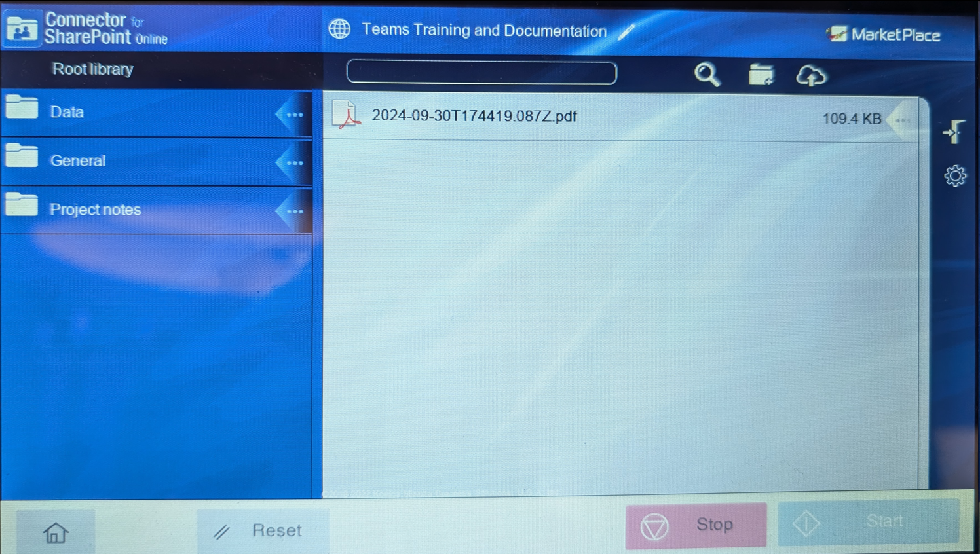980x554 pixels.
Task: Open the settings gear icon
Action: point(955,175)
